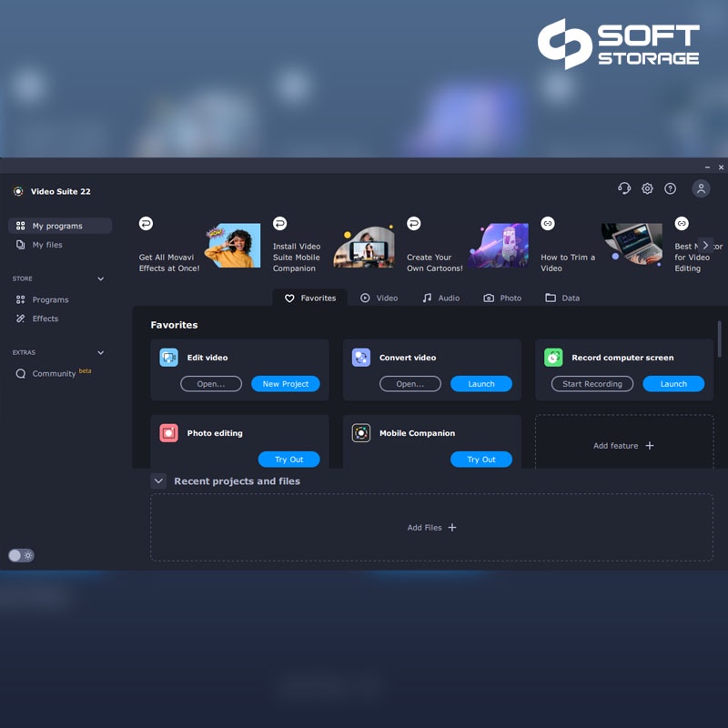Click the Photo editing app icon

169,433
